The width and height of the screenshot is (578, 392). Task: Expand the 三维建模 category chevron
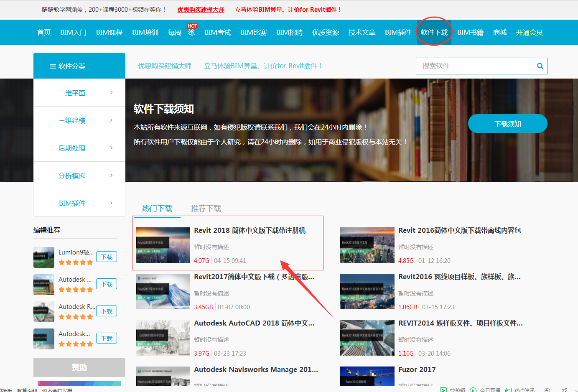(111, 120)
